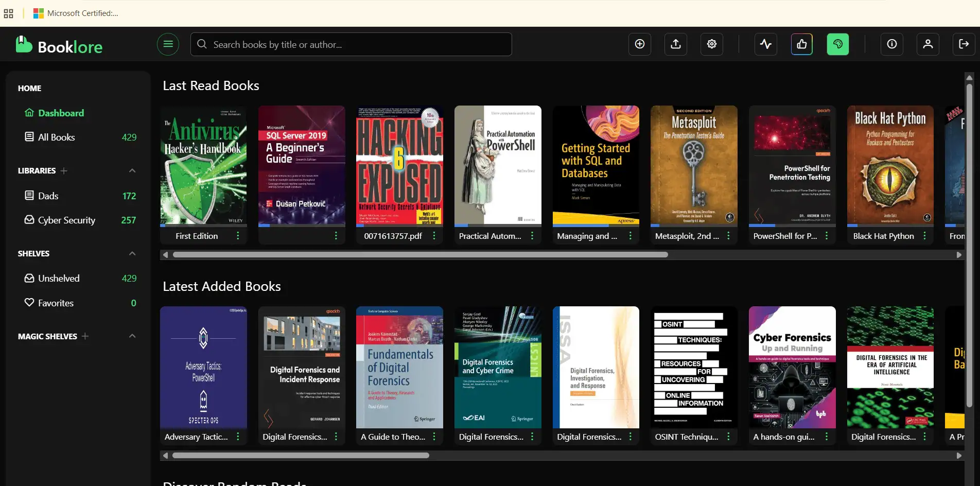Open the user profile icon

tap(928, 44)
